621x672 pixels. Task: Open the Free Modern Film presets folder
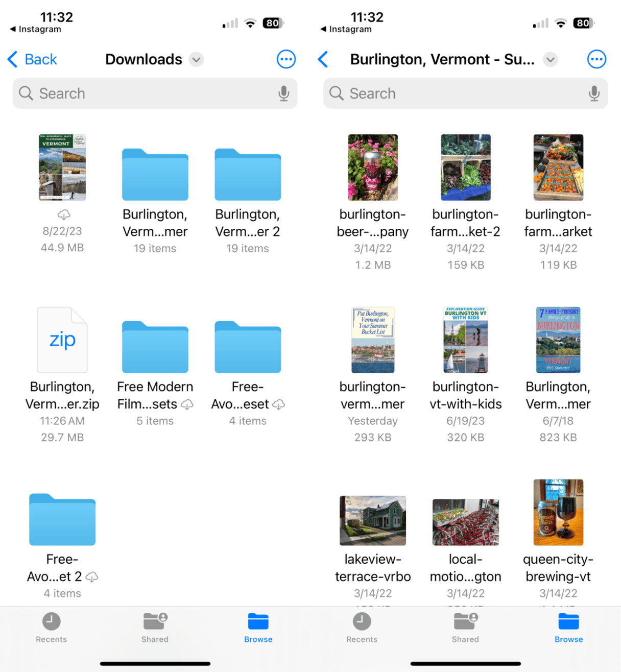155,347
